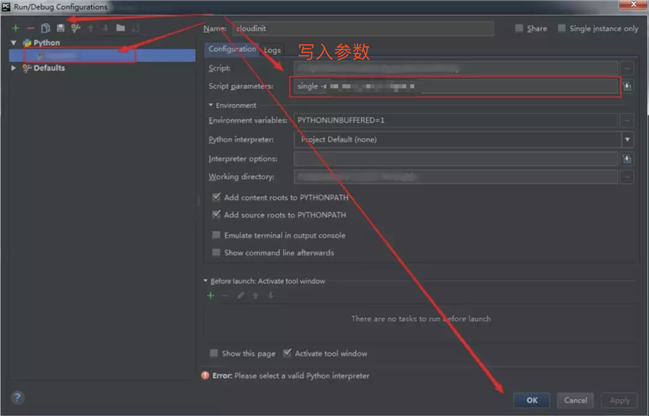Switch to the Logs tab
649x416 pixels.
pos(272,50)
